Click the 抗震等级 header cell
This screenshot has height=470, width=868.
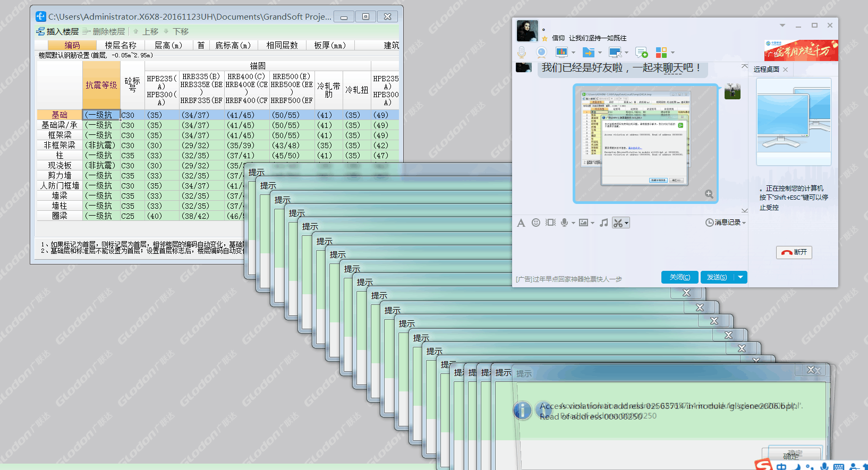pyautogui.click(x=101, y=85)
